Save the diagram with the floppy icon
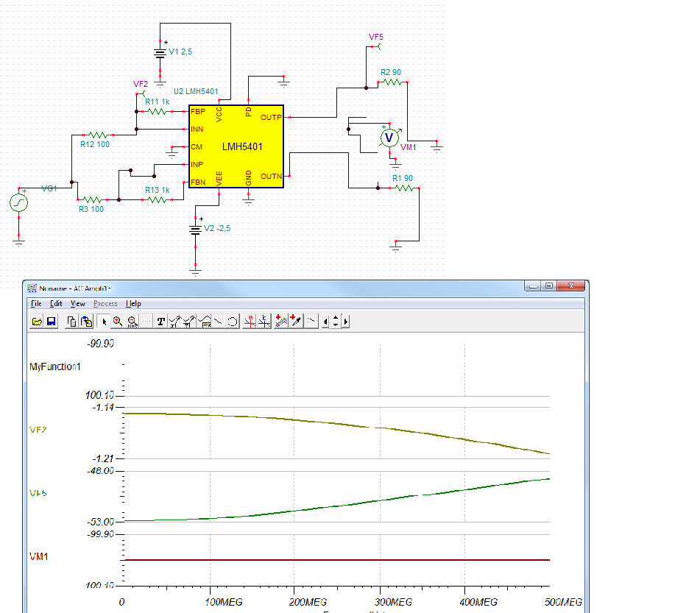Image resolution: width=700 pixels, height=613 pixels. tap(51, 322)
